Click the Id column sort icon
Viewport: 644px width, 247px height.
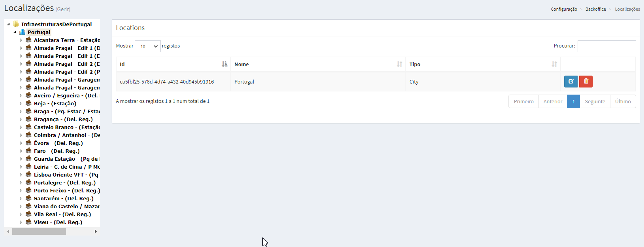pos(224,64)
